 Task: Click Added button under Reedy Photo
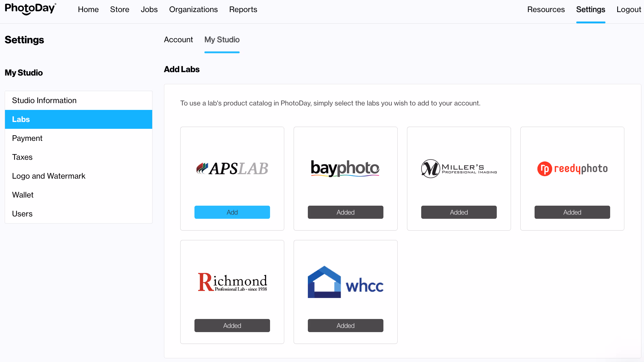pyautogui.click(x=572, y=212)
